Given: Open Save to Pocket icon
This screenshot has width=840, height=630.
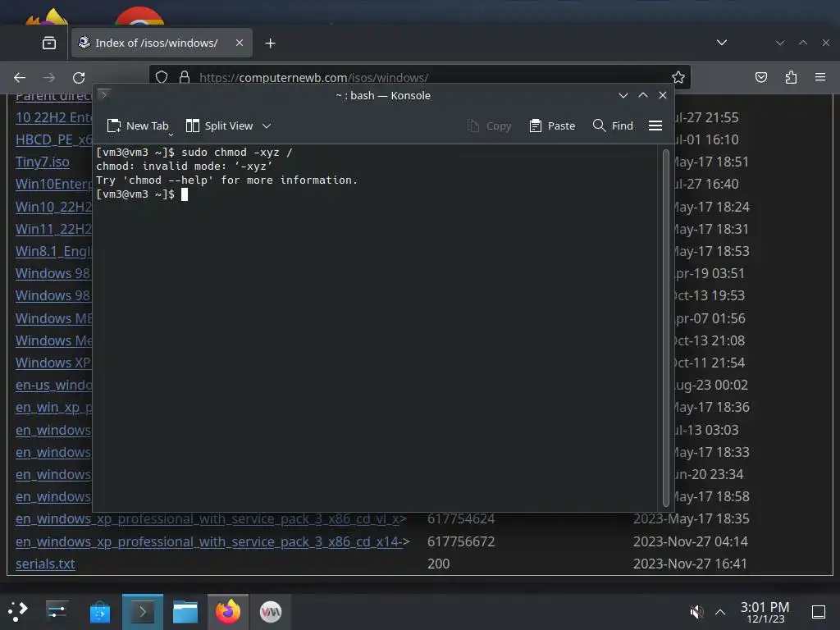Looking at the screenshot, I should 760,78.
